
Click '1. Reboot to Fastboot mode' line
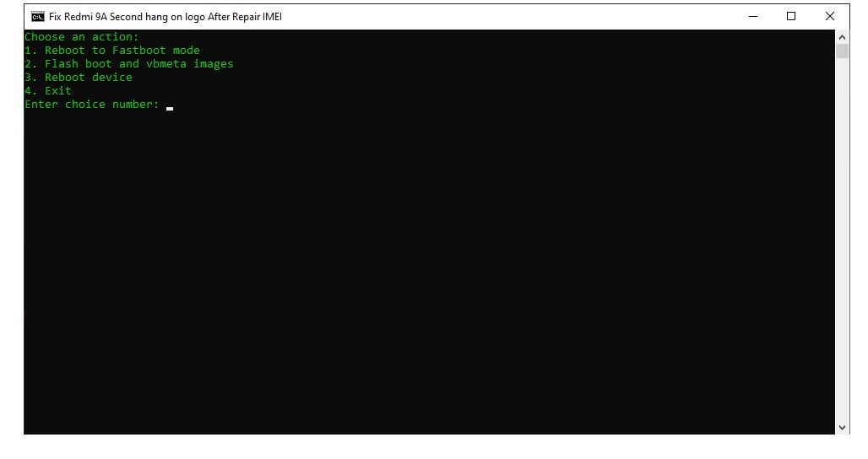[111, 51]
